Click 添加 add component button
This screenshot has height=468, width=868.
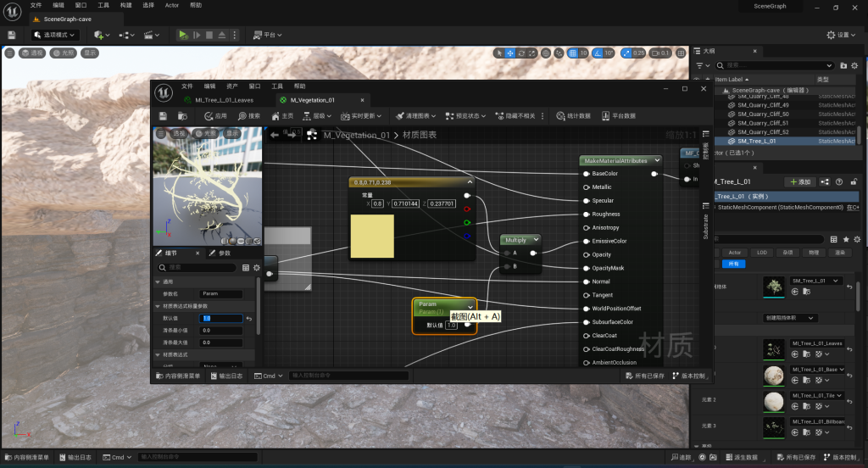point(800,181)
